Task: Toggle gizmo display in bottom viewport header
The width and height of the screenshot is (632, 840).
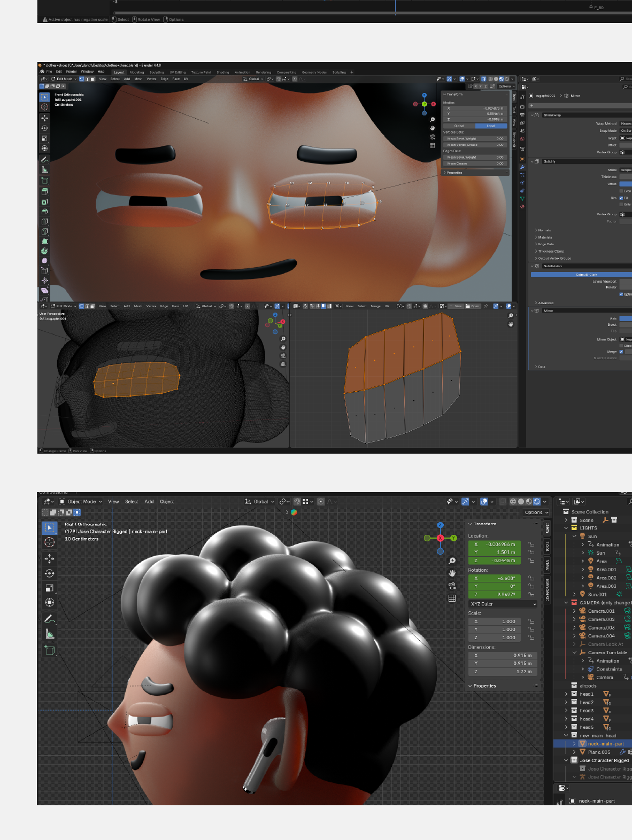Action: pos(465,502)
